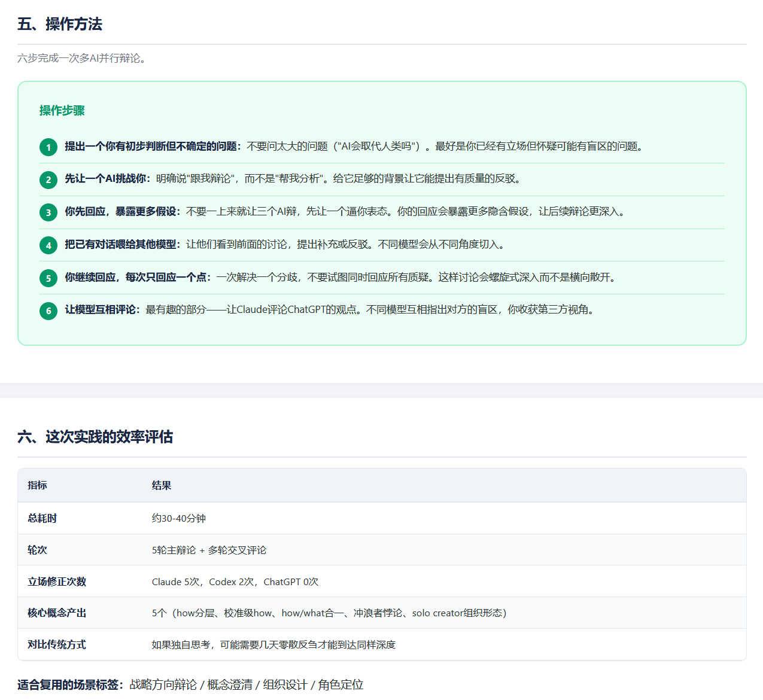Click the green step 4 number badge

(x=48, y=245)
